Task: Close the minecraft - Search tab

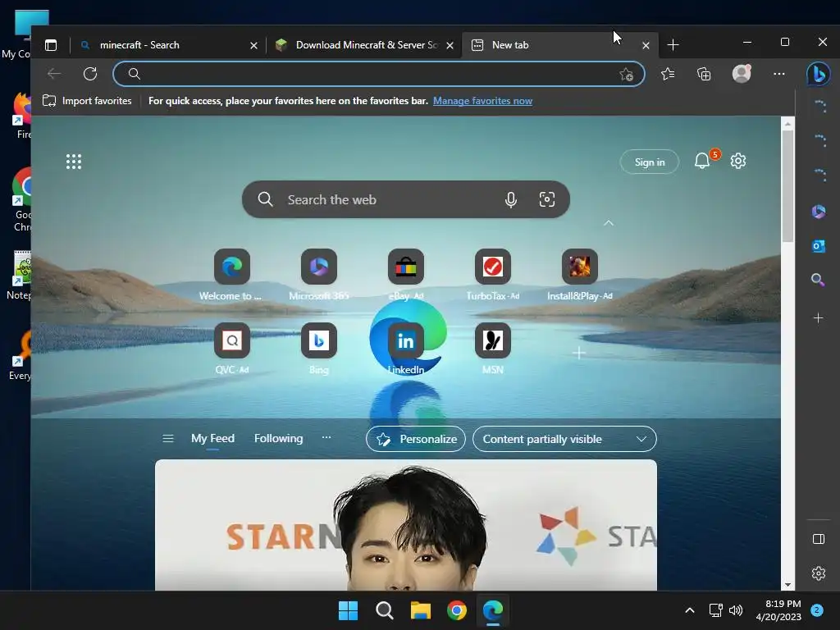Action: click(x=253, y=46)
